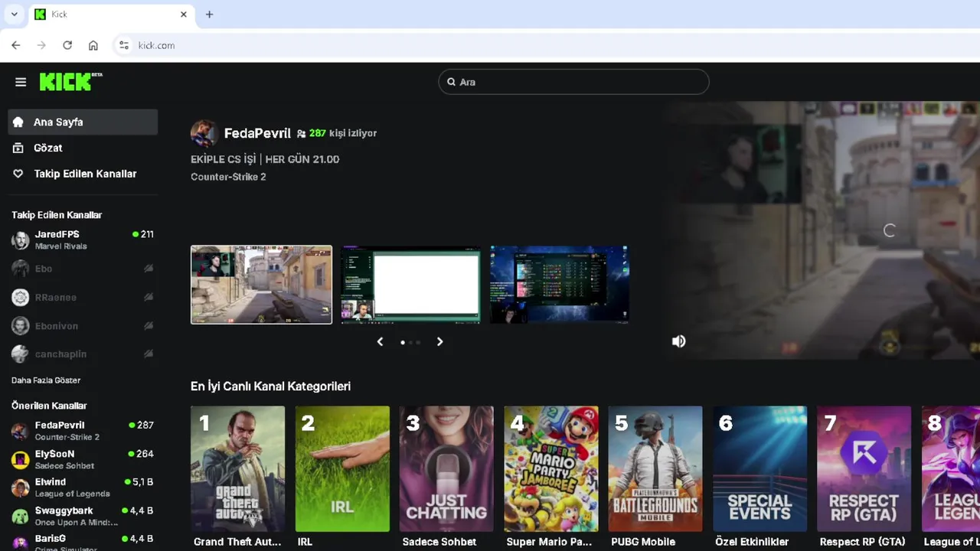The width and height of the screenshot is (980, 551).
Task: Open Takip Edilen Kanallar page
Action: point(83,174)
